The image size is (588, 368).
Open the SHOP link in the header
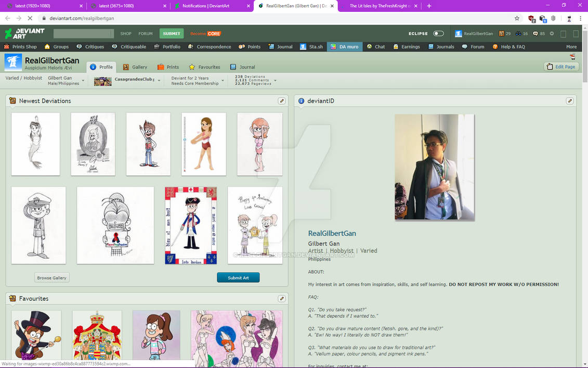pos(126,33)
